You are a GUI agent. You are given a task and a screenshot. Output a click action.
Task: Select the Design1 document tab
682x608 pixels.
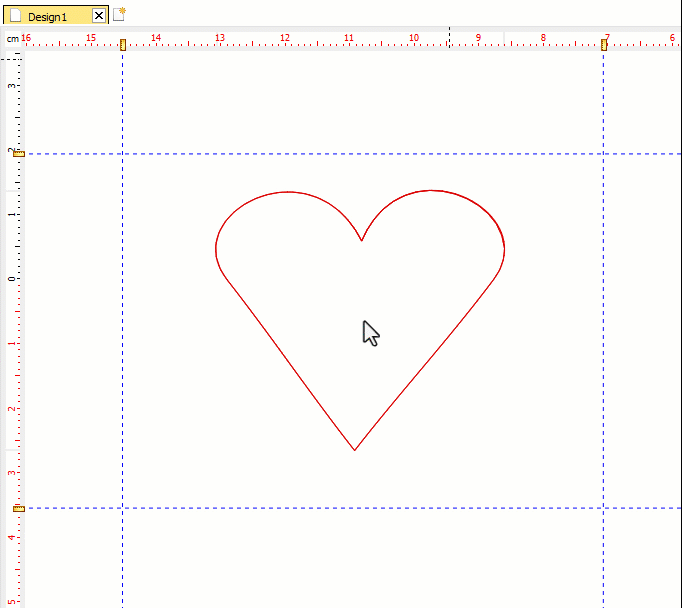click(56, 16)
